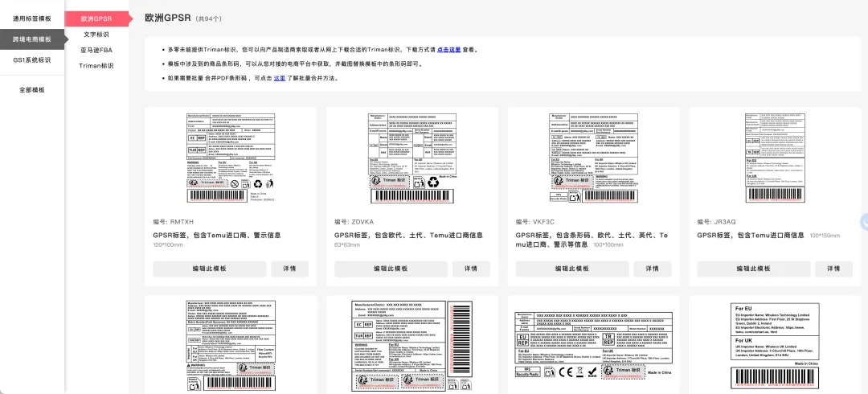
Task: Click title GPSR标签，包含欧代、土代、Temu进口商信息
Action: point(408,236)
